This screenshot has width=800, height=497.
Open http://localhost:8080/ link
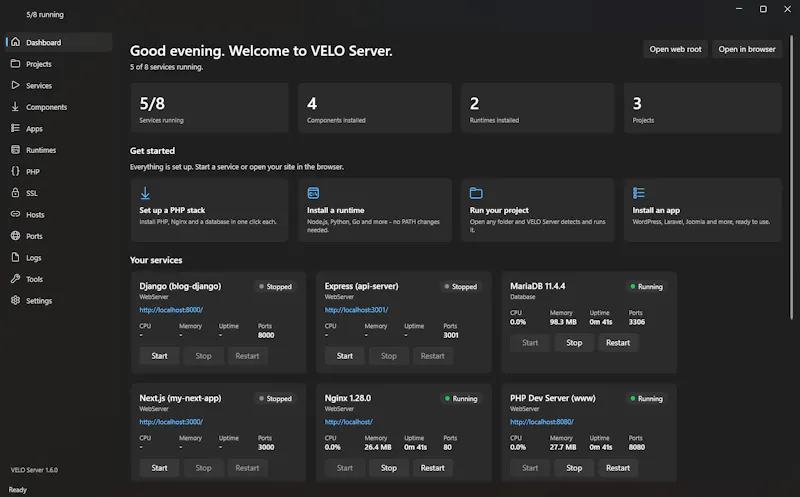542,422
